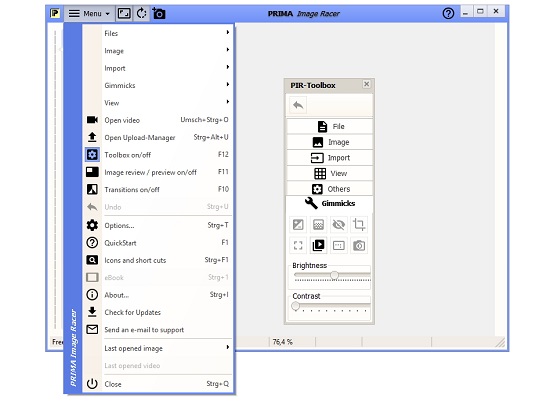
Task: Select Check for Updates
Action: coord(158,312)
